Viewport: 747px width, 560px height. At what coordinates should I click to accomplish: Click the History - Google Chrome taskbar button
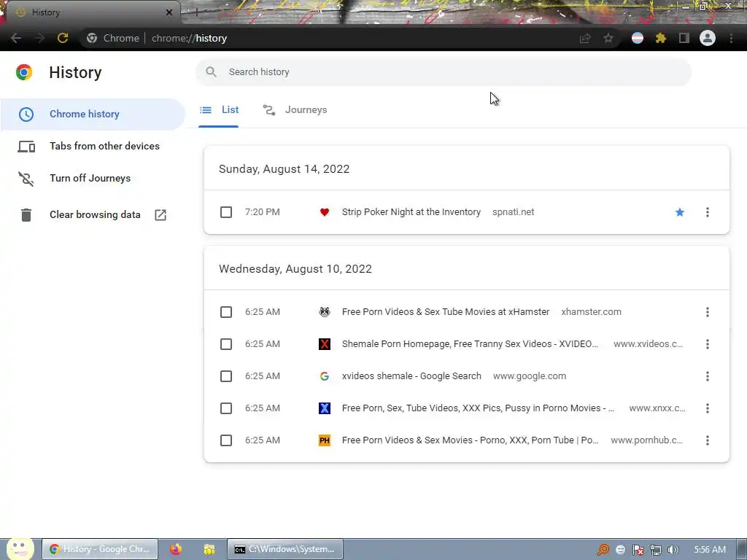[x=100, y=549]
